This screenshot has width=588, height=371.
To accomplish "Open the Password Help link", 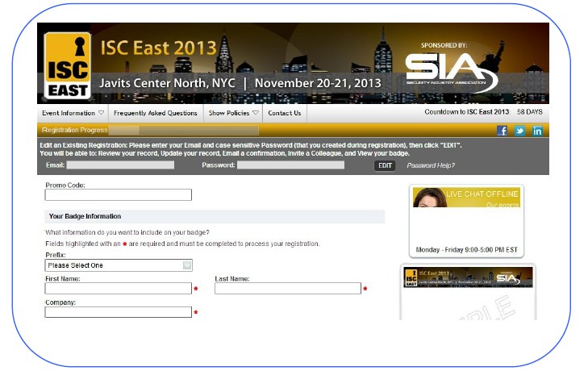I will pos(431,165).
